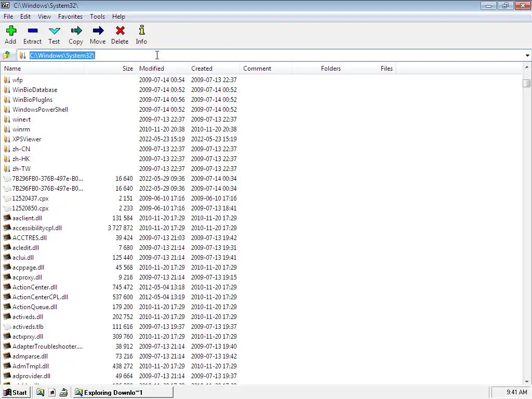Sort by the Comment column header

(x=265, y=68)
